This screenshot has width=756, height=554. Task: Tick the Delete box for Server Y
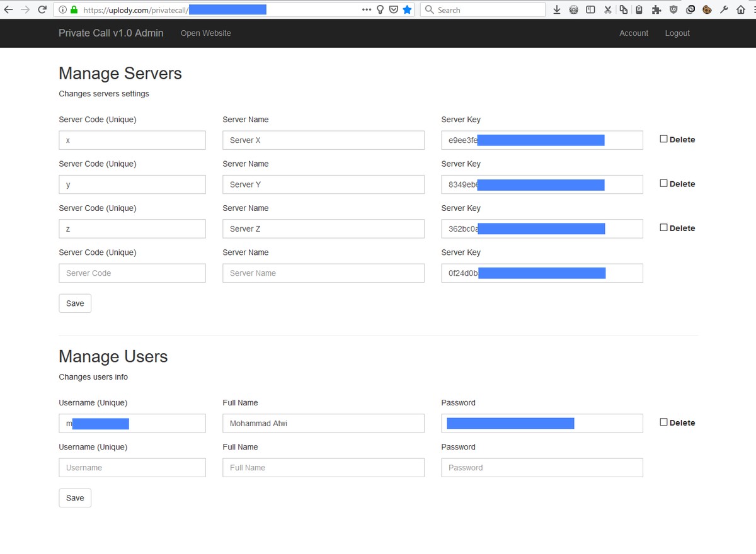(x=663, y=183)
